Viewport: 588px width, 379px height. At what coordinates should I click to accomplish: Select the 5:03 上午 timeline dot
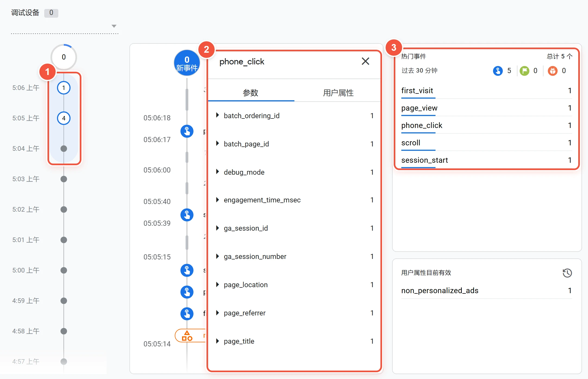pos(64,179)
